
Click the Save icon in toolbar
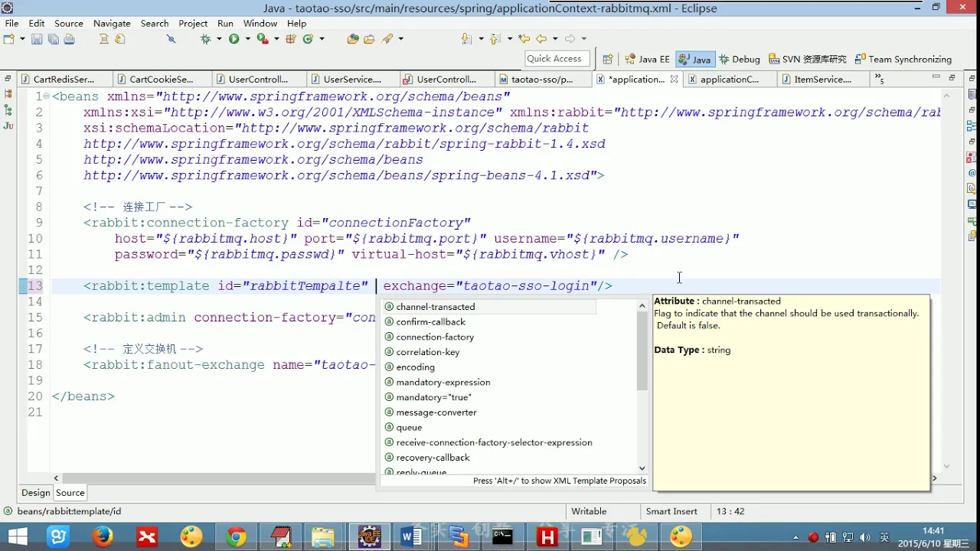tap(36, 39)
